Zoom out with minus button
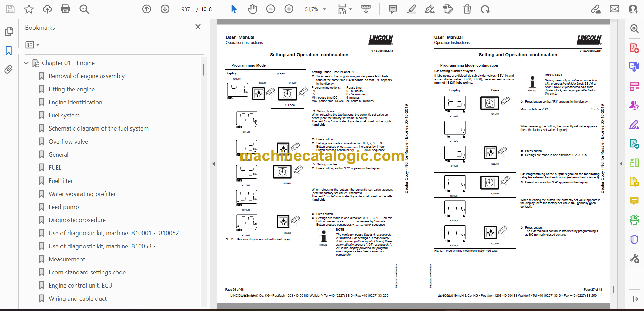Image resolution: width=644 pixels, height=311 pixels. click(271, 9)
